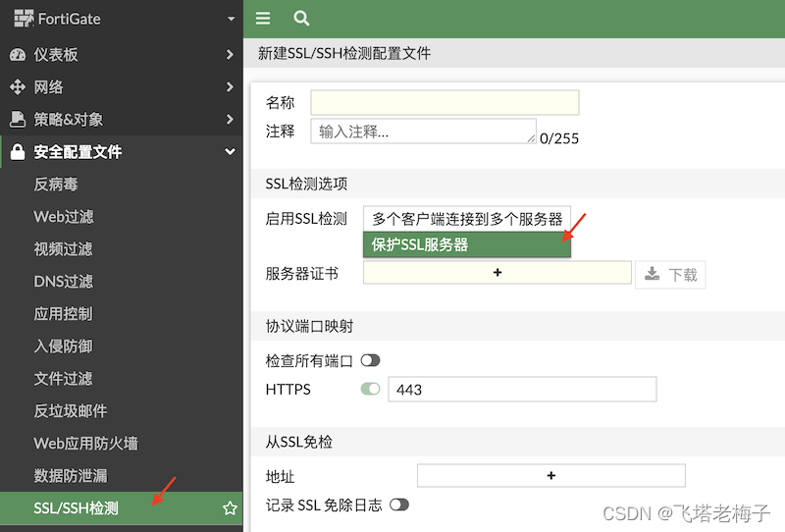Screen dimensions: 785x532
Task: Click the SSL检测选项 section header
Action: [x=306, y=184]
